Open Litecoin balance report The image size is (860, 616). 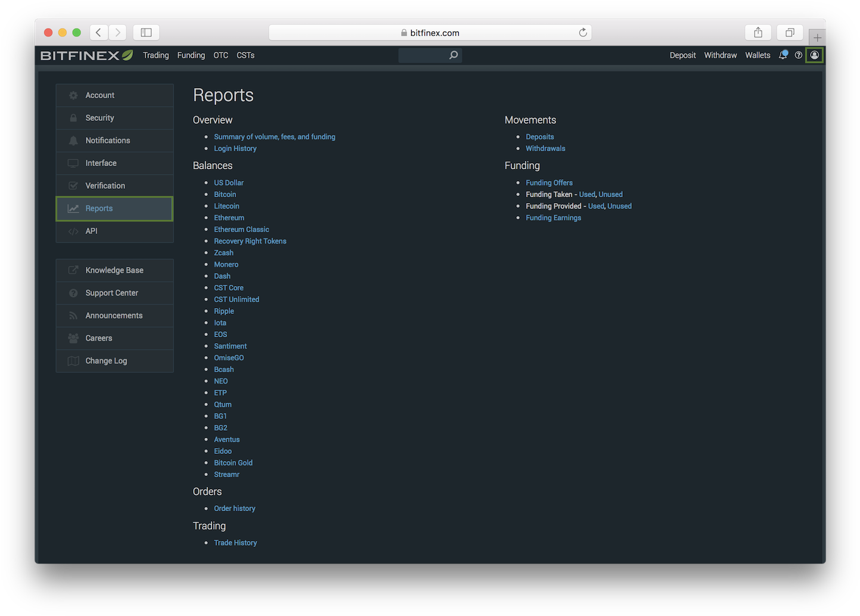tap(226, 206)
